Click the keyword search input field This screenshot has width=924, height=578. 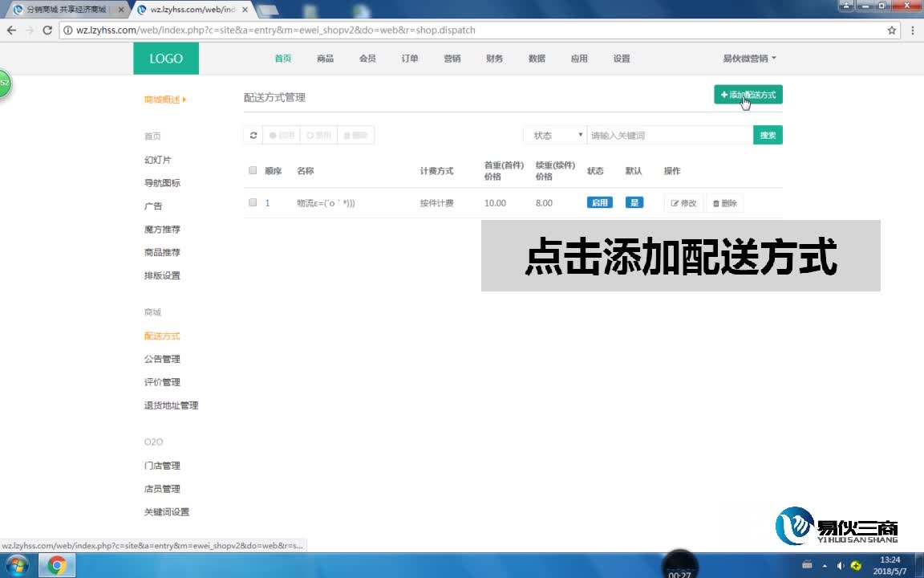pyautogui.click(x=671, y=135)
